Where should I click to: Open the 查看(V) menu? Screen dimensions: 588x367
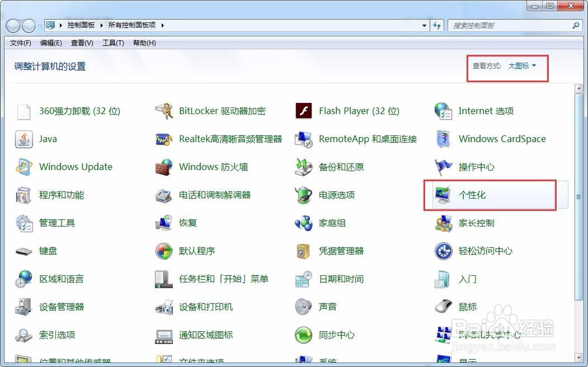pos(82,43)
